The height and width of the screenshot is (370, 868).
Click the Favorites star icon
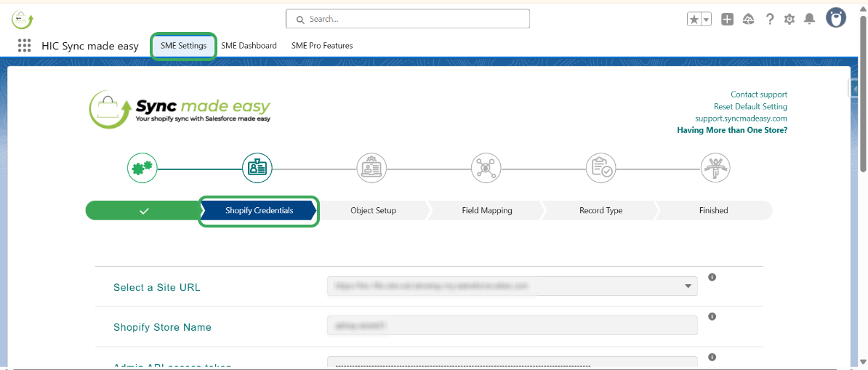pyautogui.click(x=694, y=20)
